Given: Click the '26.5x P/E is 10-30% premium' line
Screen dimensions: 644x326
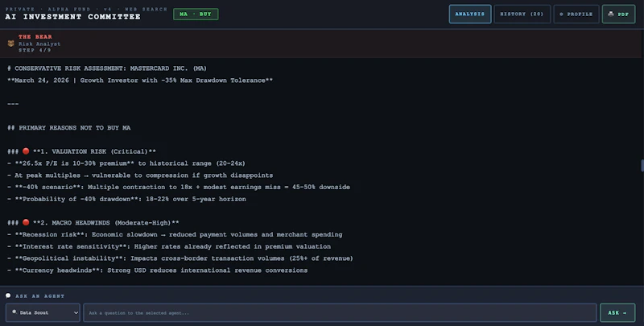Looking at the screenshot, I should click(x=126, y=163).
